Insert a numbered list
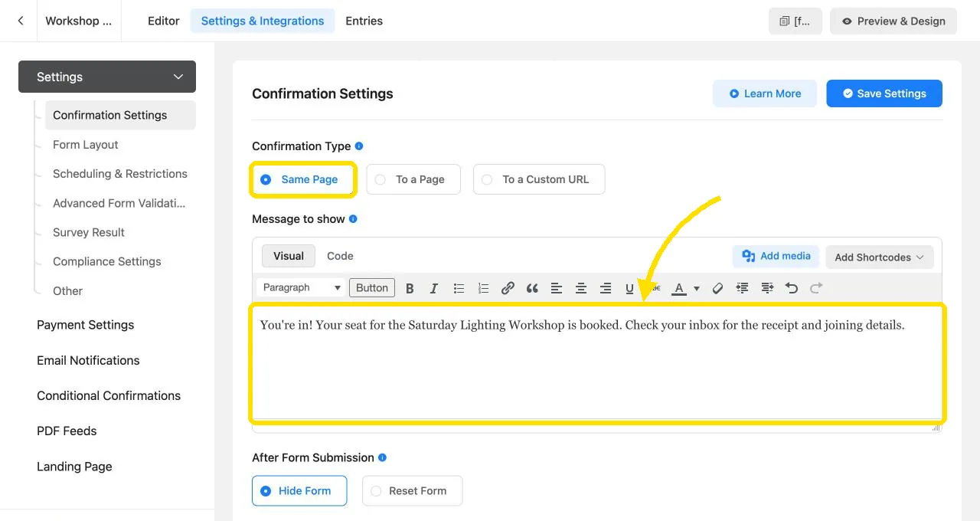980x521 pixels. pos(483,288)
